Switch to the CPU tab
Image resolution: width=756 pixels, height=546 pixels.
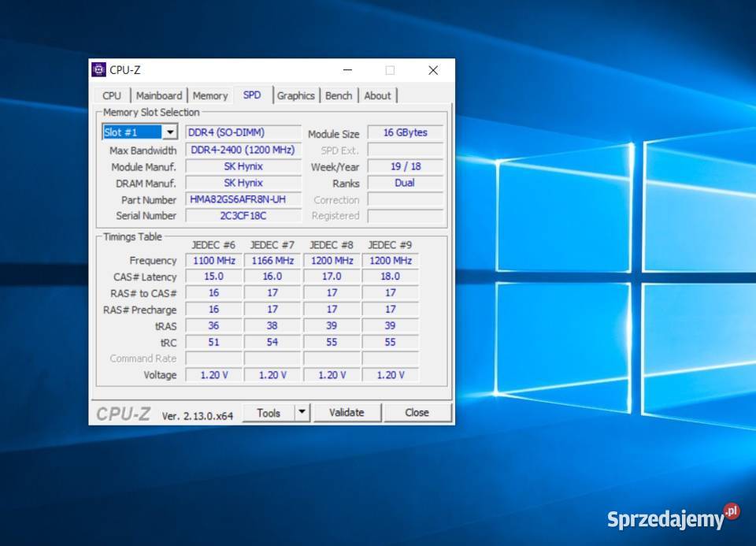coord(112,95)
